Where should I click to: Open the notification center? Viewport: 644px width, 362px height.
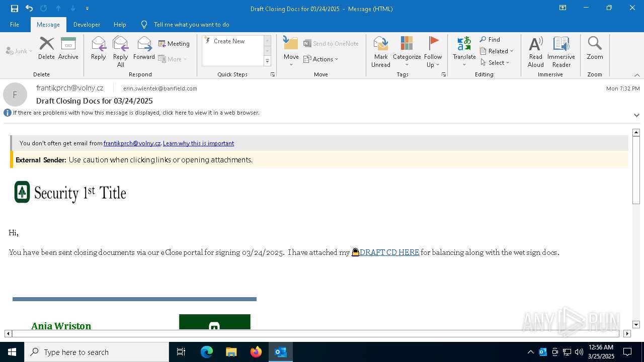[x=627, y=352]
